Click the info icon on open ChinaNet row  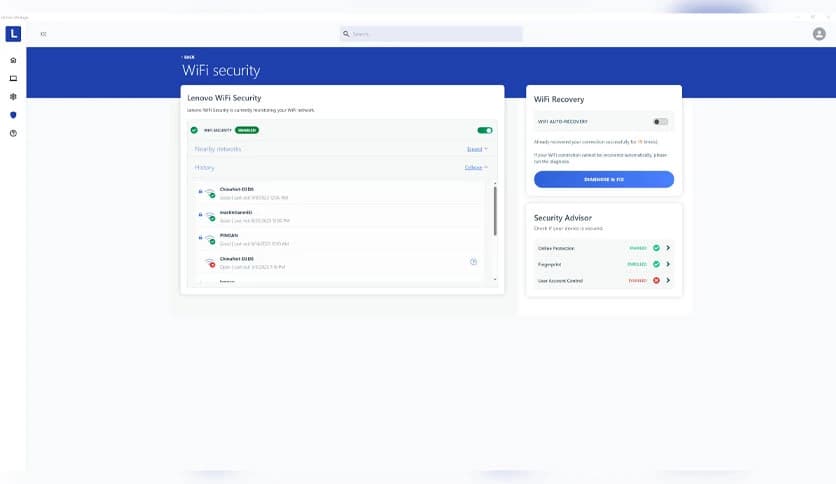pos(473,262)
